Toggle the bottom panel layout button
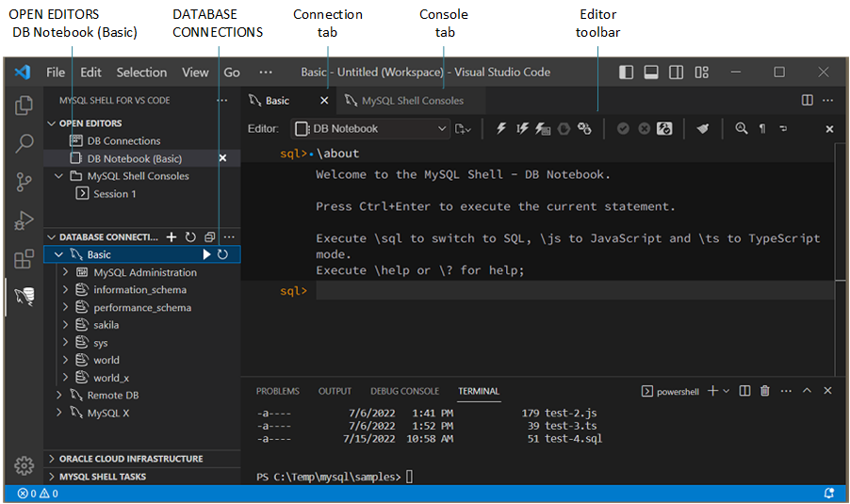Image resolution: width=850 pixels, height=504 pixels. tap(651, 73)
